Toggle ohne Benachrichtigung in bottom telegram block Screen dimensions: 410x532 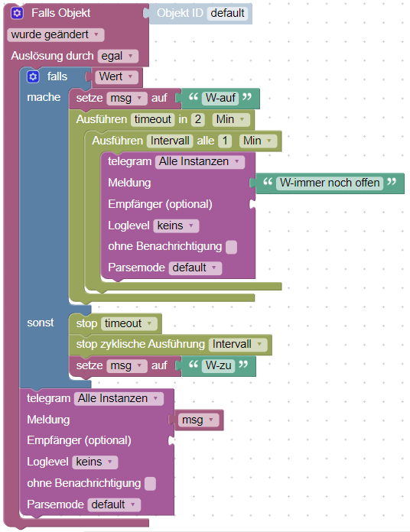(150, 484)
